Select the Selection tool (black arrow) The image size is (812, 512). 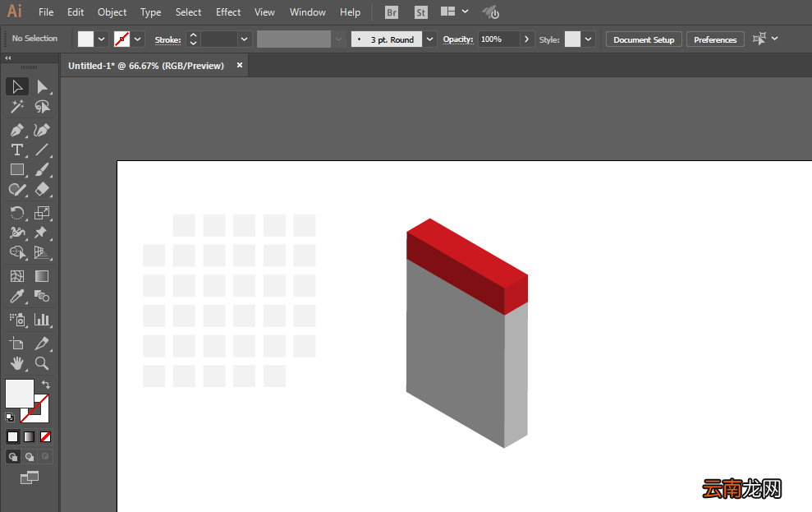click(17, 86)
